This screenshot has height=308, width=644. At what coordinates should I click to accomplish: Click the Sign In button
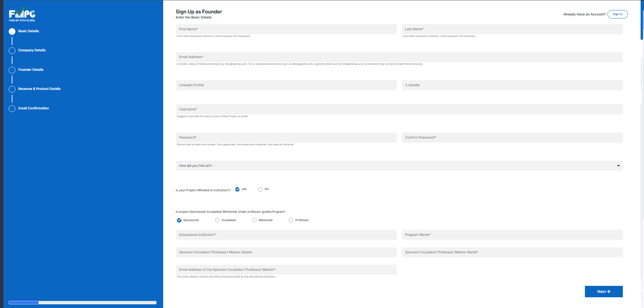(617, 14)
